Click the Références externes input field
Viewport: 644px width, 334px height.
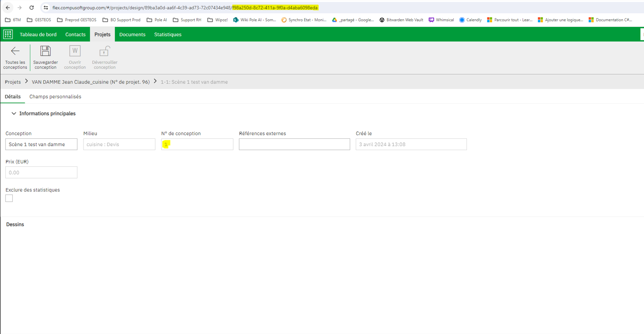click(294, 144)
